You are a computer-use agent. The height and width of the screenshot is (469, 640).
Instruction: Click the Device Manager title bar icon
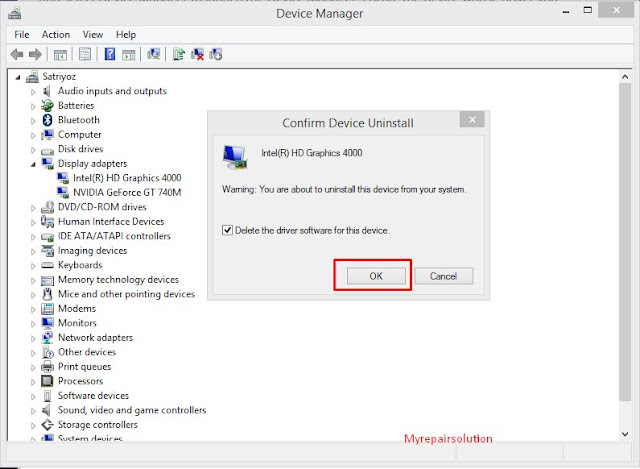[15, 13]
